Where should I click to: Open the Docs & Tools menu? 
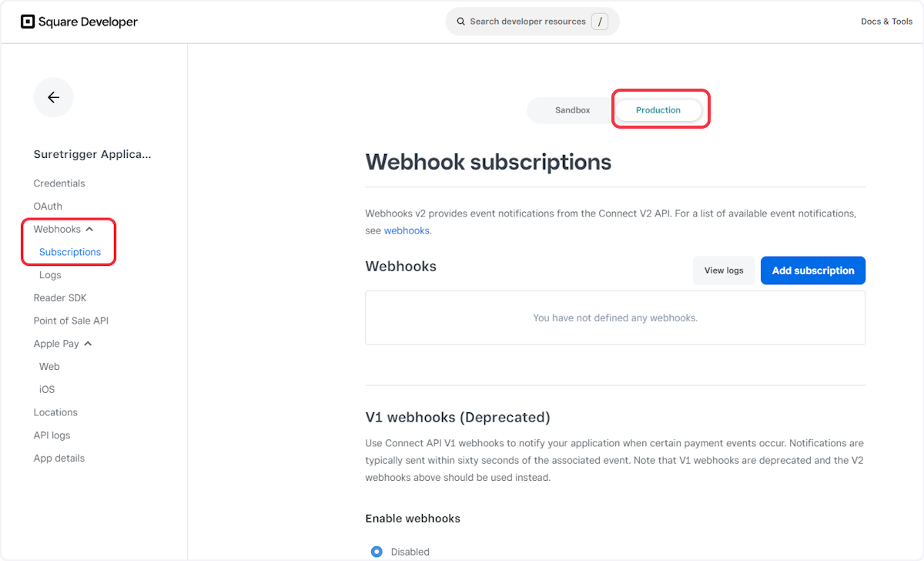click(x=886, y=22)
